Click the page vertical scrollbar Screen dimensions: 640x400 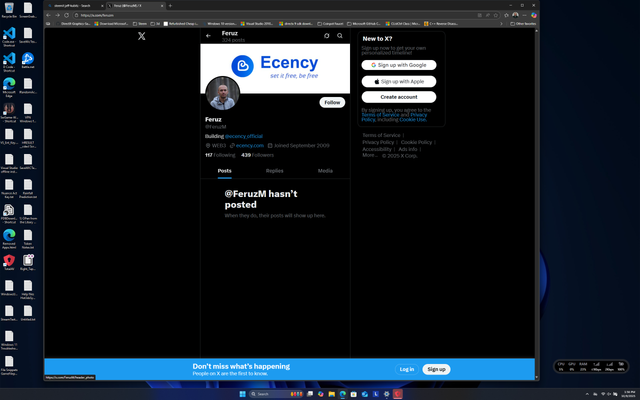537,203
